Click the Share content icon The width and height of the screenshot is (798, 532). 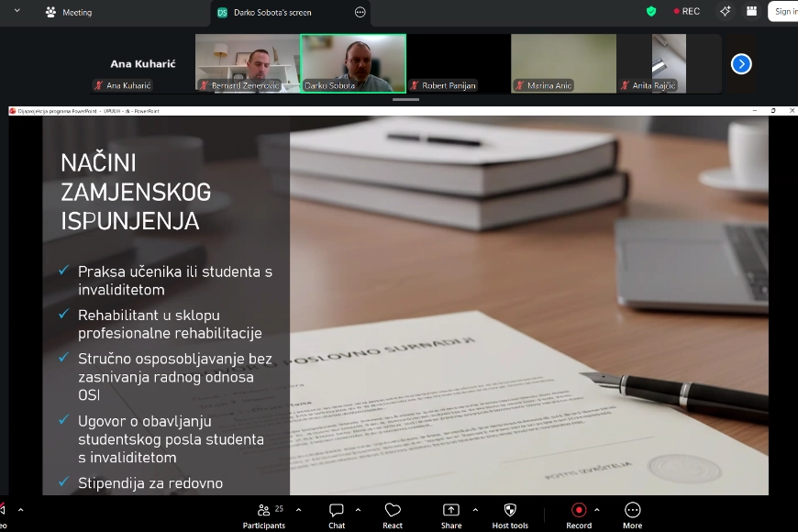[451, 512]
